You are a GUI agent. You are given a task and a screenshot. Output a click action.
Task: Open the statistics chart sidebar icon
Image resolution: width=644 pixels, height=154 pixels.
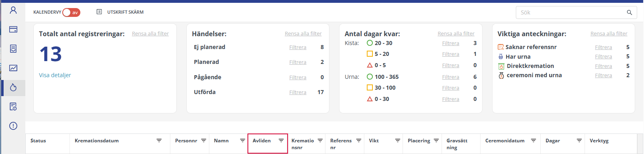(x=13, y=68)
